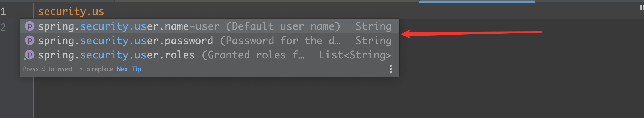Open the three-dot options in completion popup
The width and height of the screenshot is (644, 118).
390,69
